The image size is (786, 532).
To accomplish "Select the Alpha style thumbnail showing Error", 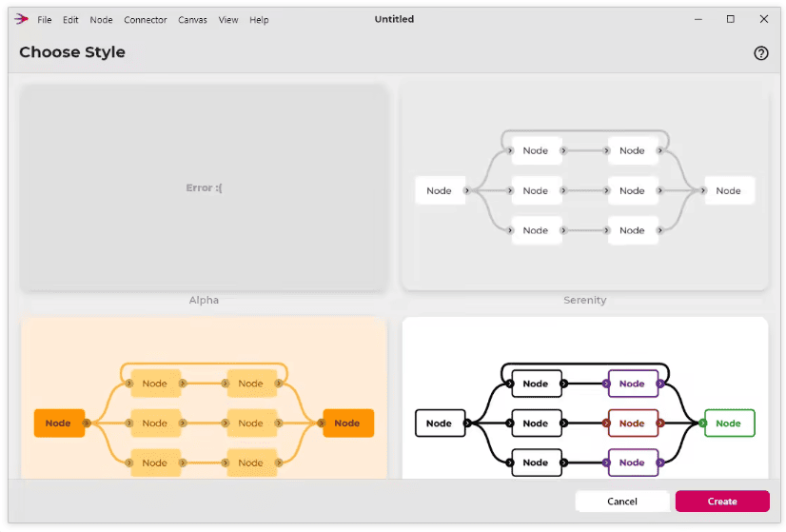I will coord(204,188).
